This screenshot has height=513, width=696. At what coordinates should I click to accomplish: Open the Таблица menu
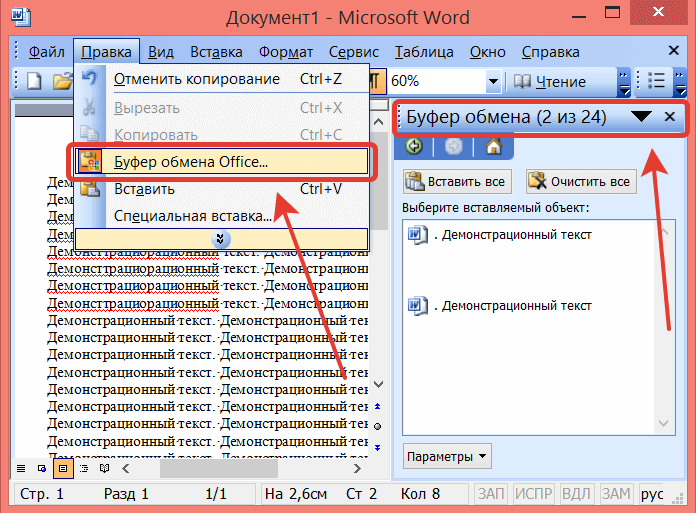[x=424, y=52]
